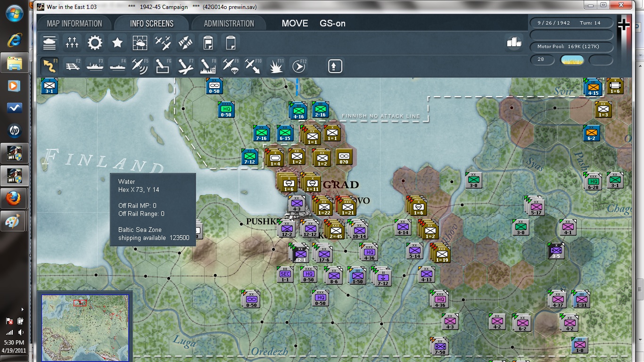Click the date and Turn 14 display
Image resolution: width=644 pixels, height=362 pixels.
571,23
